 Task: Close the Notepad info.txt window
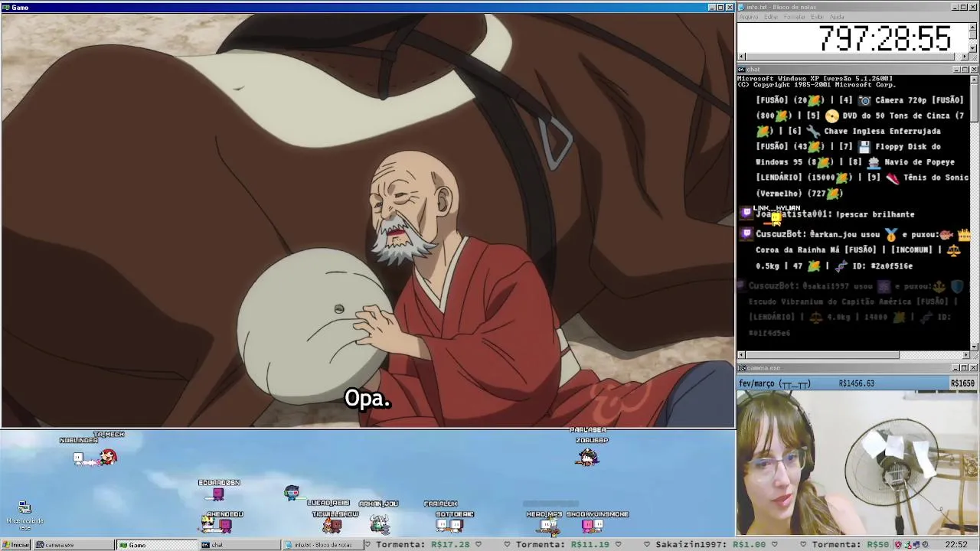974,7
